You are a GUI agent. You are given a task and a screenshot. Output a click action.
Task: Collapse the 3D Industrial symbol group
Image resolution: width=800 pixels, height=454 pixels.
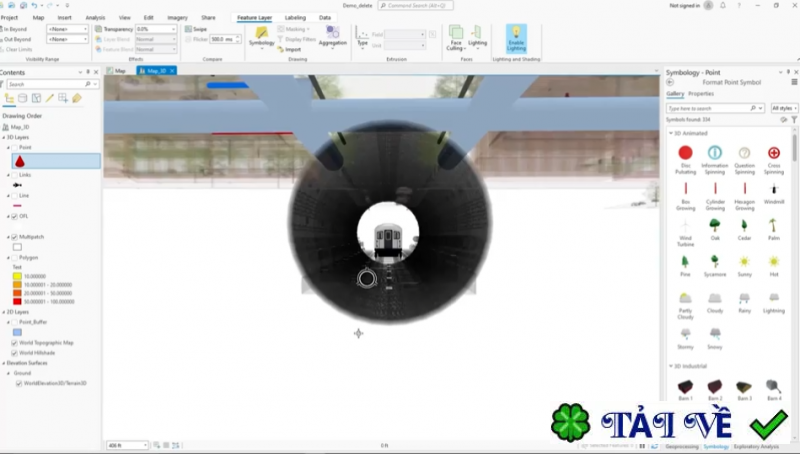tap(671, 366)
